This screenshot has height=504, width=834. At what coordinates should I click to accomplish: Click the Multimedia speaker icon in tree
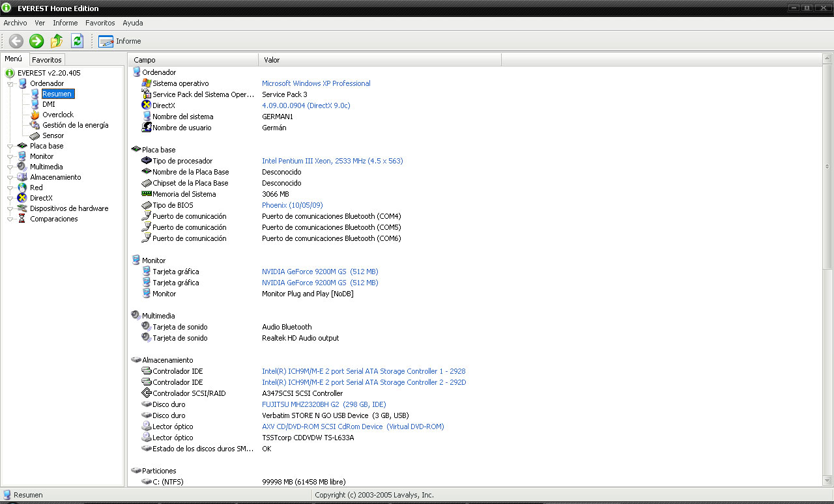(22, 167)
